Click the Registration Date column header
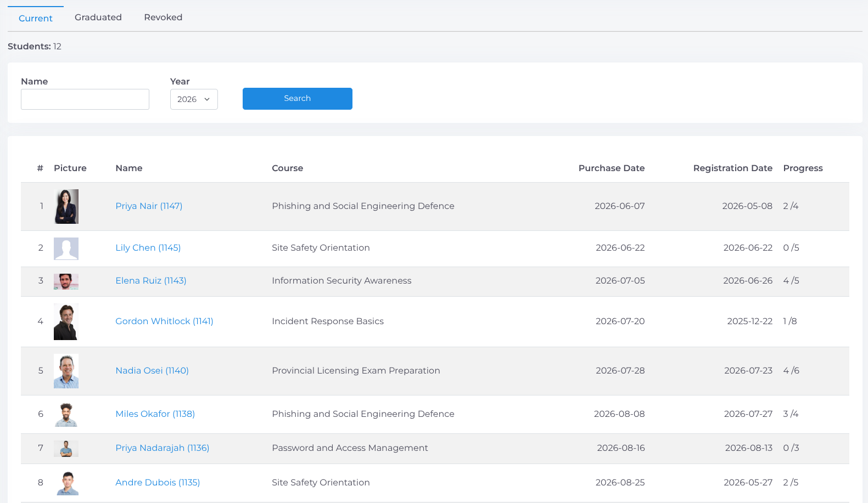The width and height of the screenshot is (868, 503). point(733,168)
